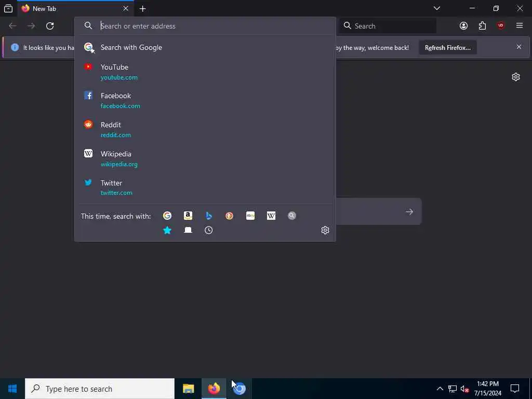Screen dimensions: 532x399
Task: Click the Refresh Firefox button
Action: pyautogui.click(x=448, y=47)
